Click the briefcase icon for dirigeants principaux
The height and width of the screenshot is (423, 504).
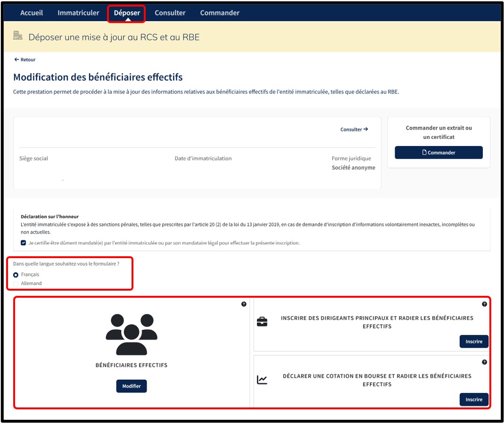click(x=262, y=322)
